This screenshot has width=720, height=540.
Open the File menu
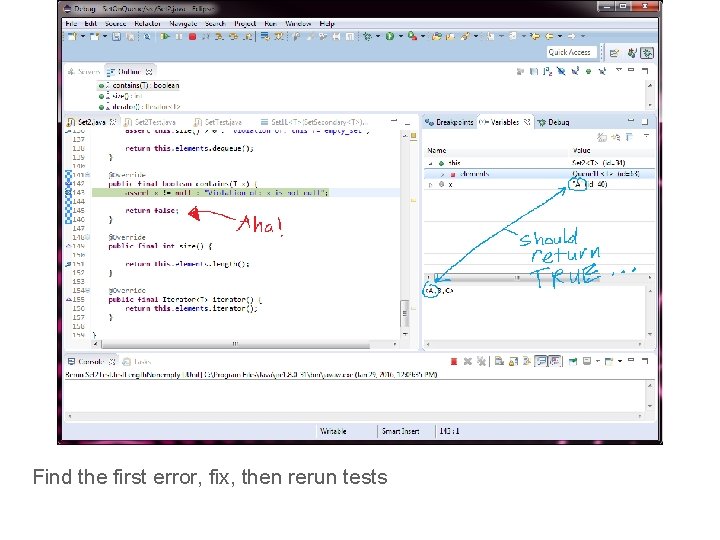[x=71, y=23]
